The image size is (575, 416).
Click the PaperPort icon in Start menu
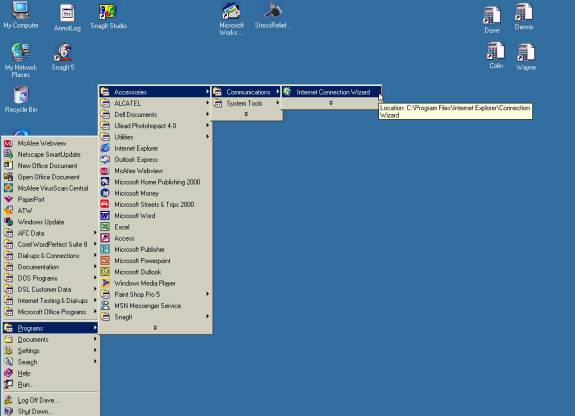coord(8,200)
